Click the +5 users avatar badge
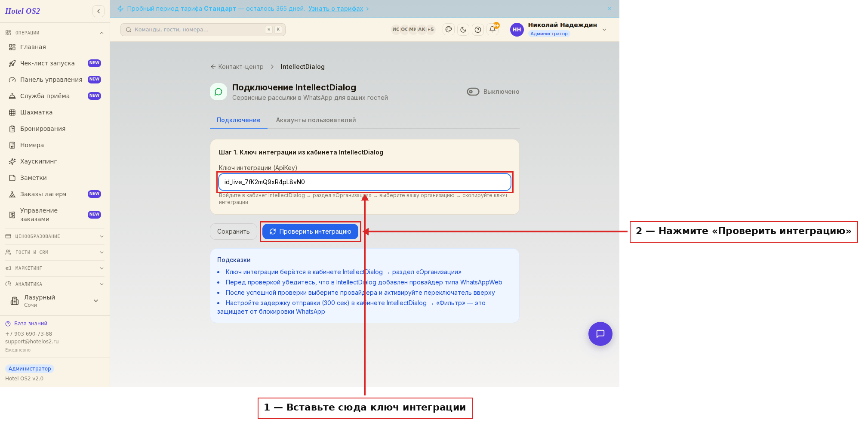868x429 pixels. click(431, 29)
